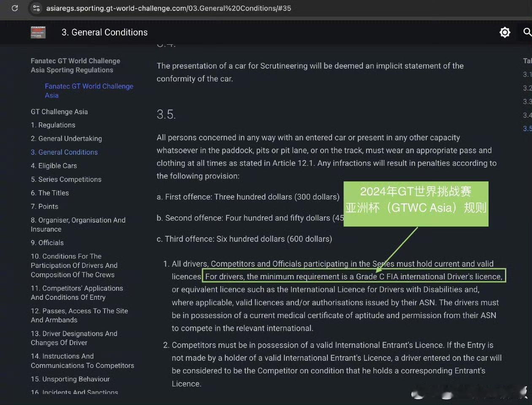
Task: Jump to 3.4 in table of contents
Action: point(527,115)
